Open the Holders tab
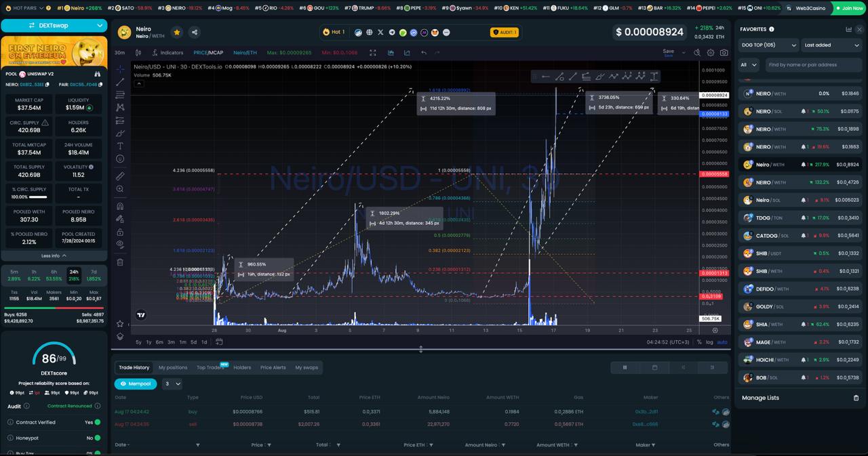 [242, 367]
